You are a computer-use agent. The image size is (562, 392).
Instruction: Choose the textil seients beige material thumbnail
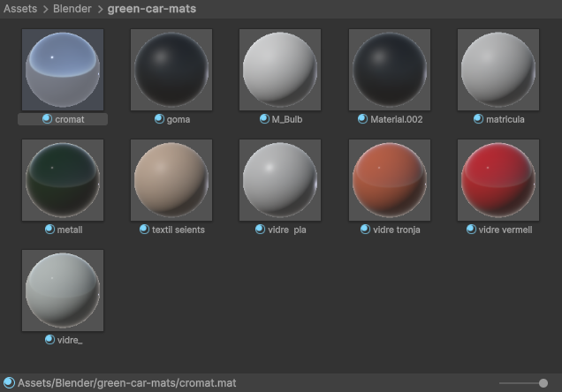[x=171, y=180]
